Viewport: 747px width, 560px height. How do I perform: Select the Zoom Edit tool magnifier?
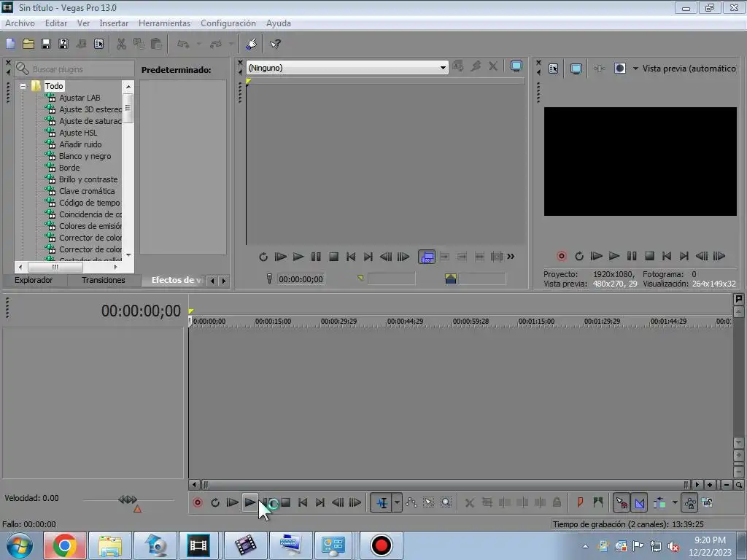[x=446, y=502]
